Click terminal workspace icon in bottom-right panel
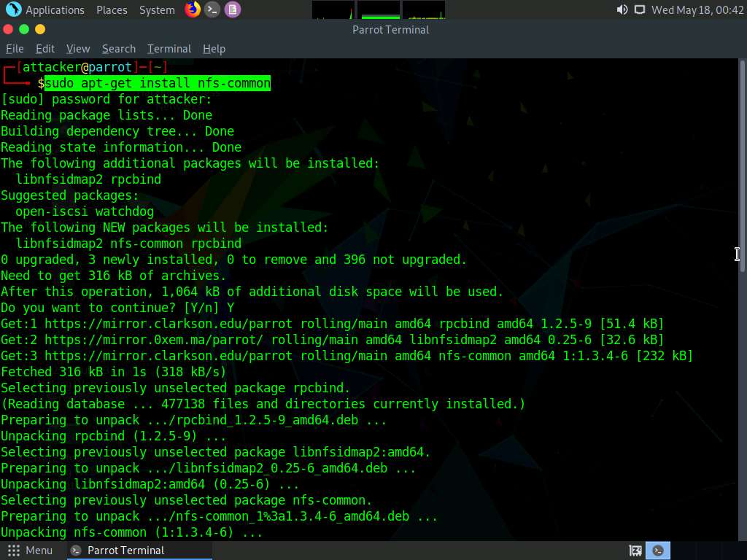Image resolution: width=747 pixels, height=560 pixels. [x=658, y=551]
